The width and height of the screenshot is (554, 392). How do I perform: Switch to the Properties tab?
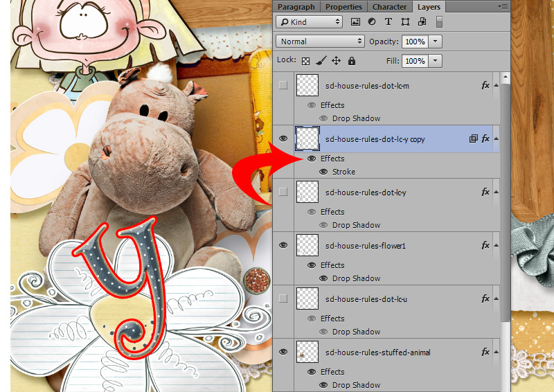(343, 7)
